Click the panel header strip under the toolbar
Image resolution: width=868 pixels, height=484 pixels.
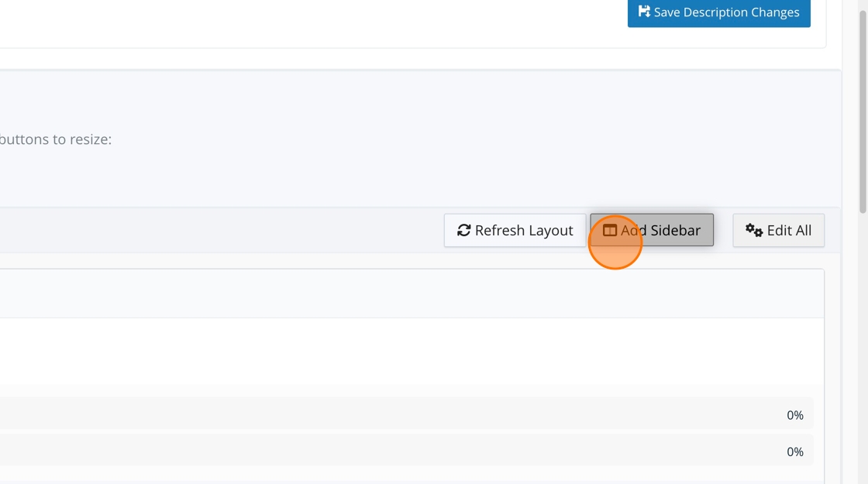click(x=412, y=293)
